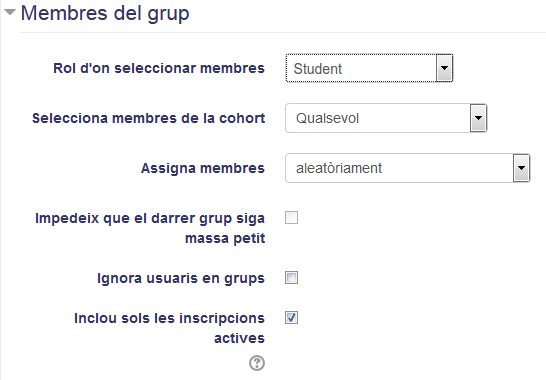
Task: Click the massa petit label text
Action: click(225, 239)
